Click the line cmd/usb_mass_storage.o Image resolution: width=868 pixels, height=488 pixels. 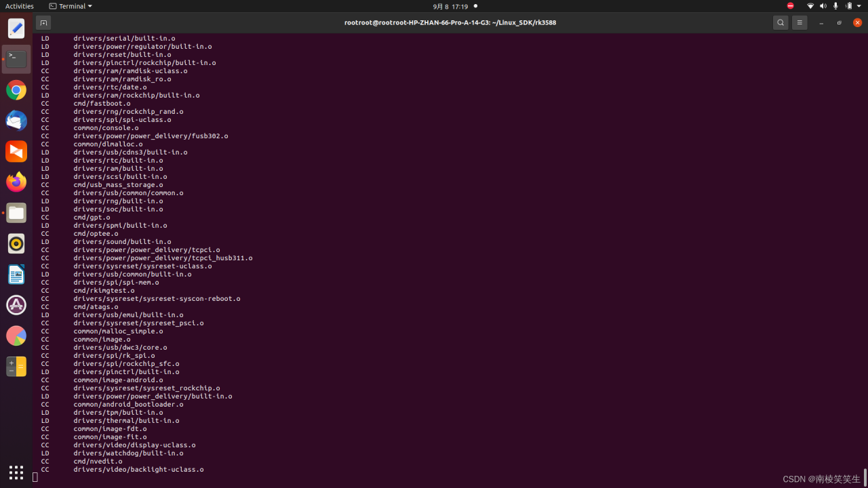(119, 185)
